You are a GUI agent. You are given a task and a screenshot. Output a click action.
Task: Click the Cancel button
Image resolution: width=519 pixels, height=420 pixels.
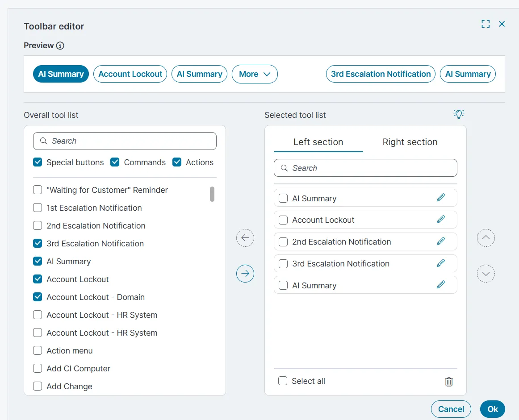pos(451,409)
